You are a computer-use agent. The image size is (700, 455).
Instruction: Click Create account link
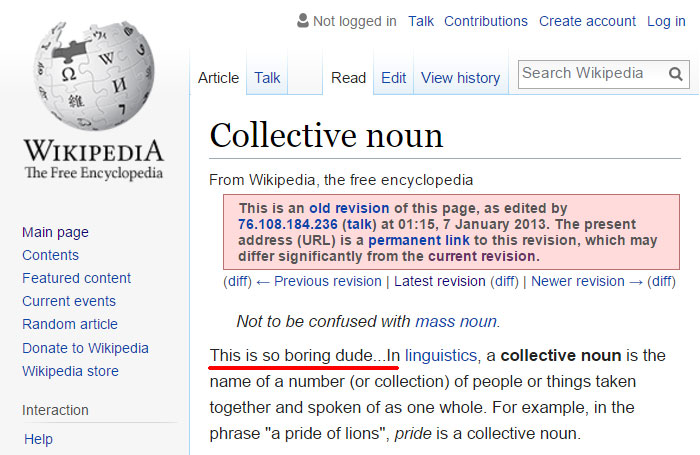point(587,21)
